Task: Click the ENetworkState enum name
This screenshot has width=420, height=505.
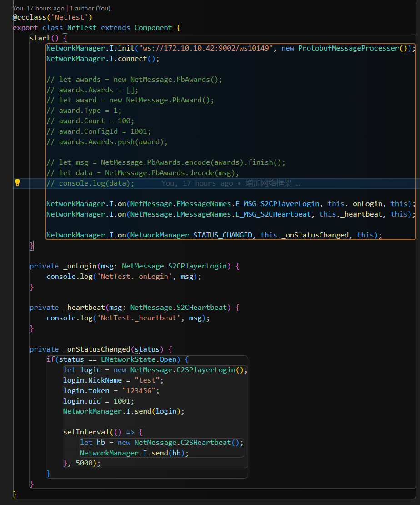Action: [128, 359]
